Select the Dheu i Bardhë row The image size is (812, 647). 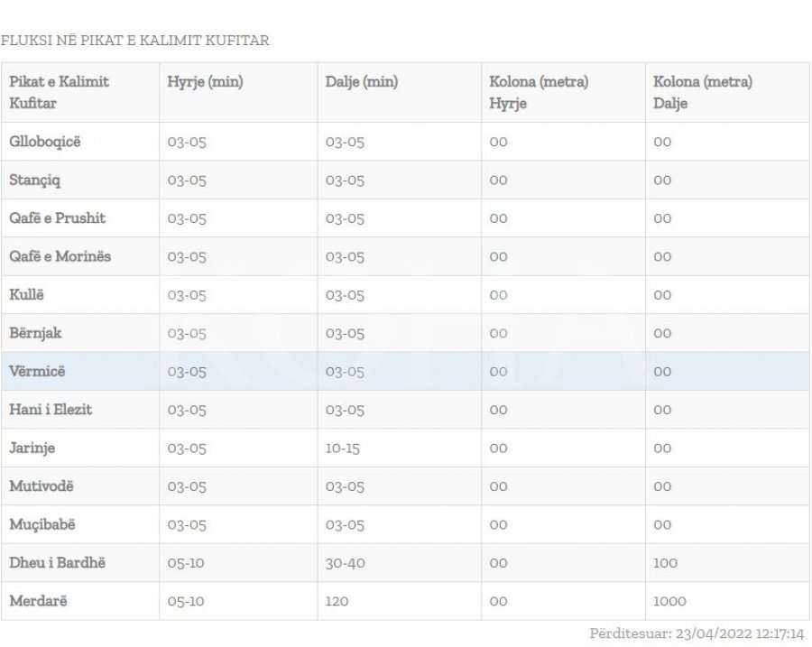57,563
